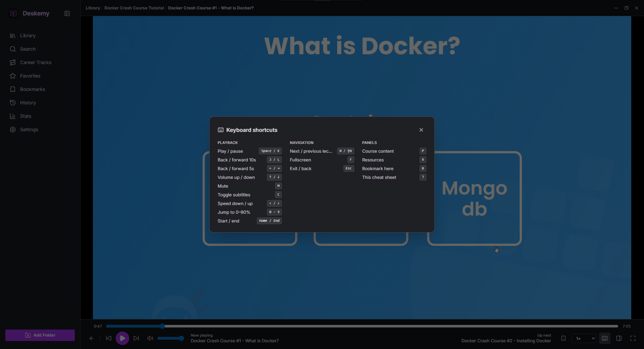Click the Toggle subtitles label
644x349 pixels.
(234, 195)
